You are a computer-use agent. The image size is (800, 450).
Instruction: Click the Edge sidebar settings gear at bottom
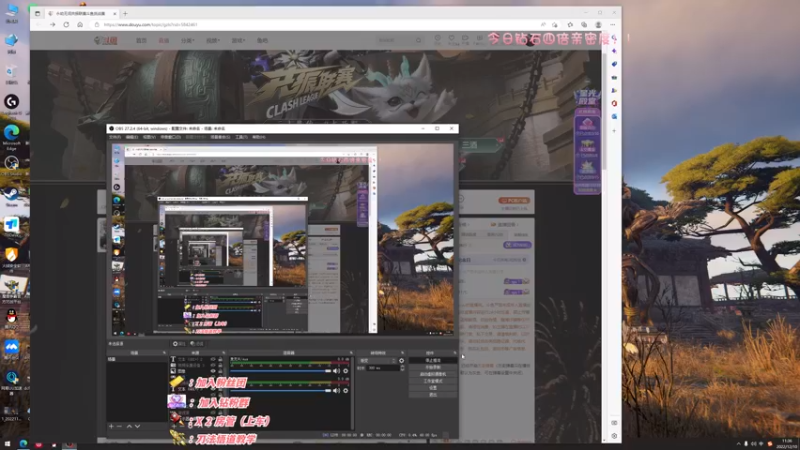click(614, 436)
